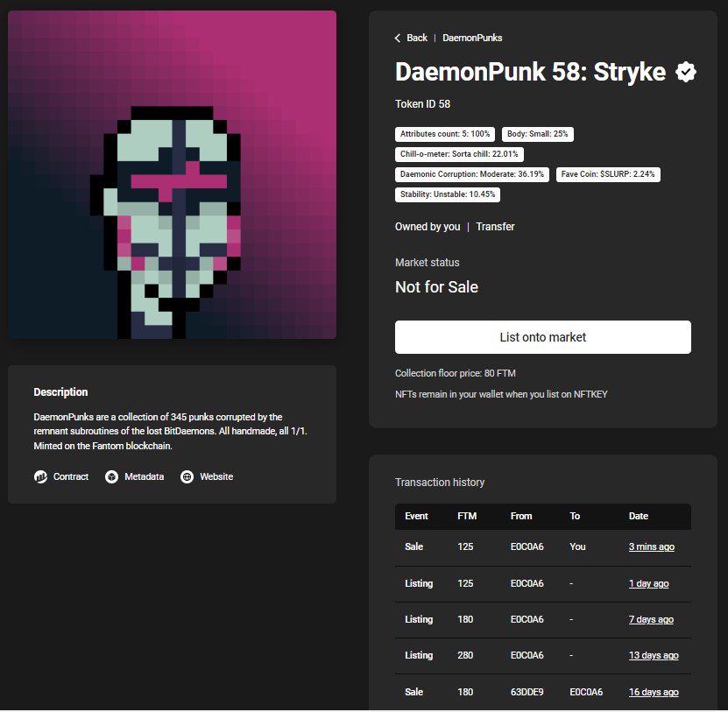
Task: Click Collection floor price: 80 FTM text
Action: (455, 373)
